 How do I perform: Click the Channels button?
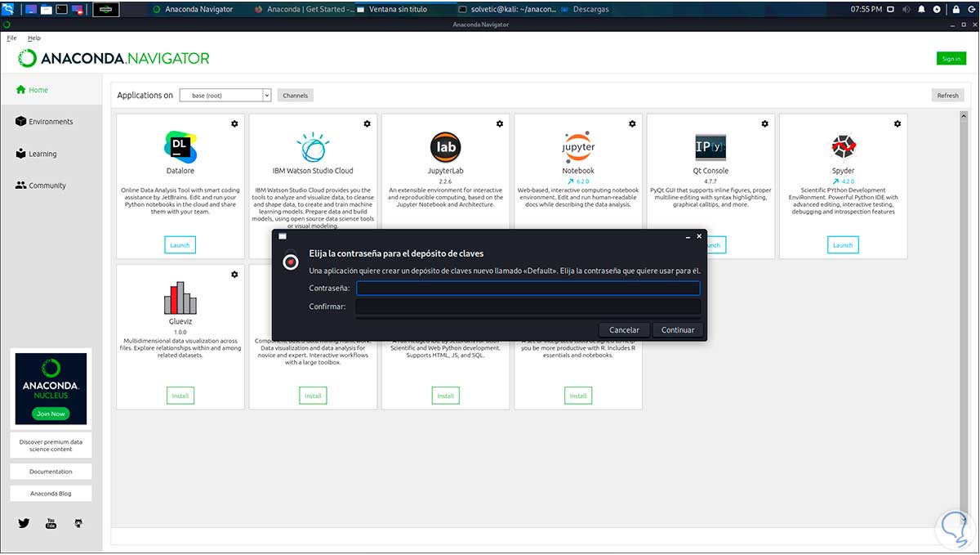(295, 96)
